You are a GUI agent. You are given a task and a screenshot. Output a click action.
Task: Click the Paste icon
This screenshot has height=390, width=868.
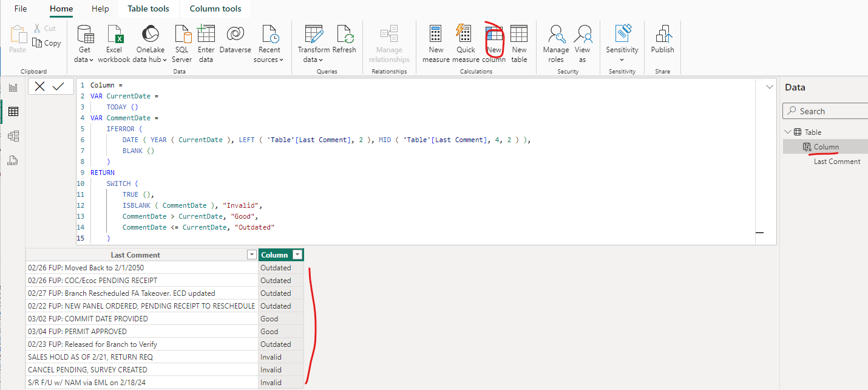[18, 33]
